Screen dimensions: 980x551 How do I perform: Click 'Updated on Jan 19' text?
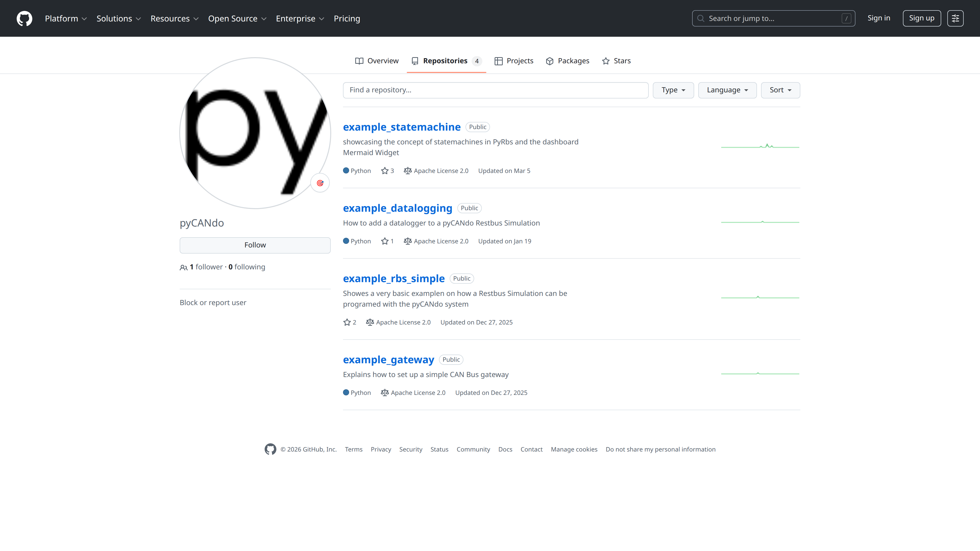click(x=505, y=241)
